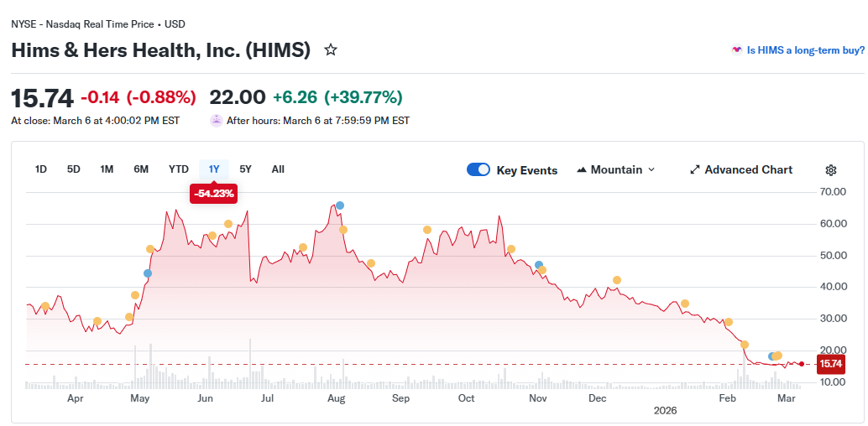868x426 pixels.
Task: Click the 22.00 after-hours price
Action: 237,97
